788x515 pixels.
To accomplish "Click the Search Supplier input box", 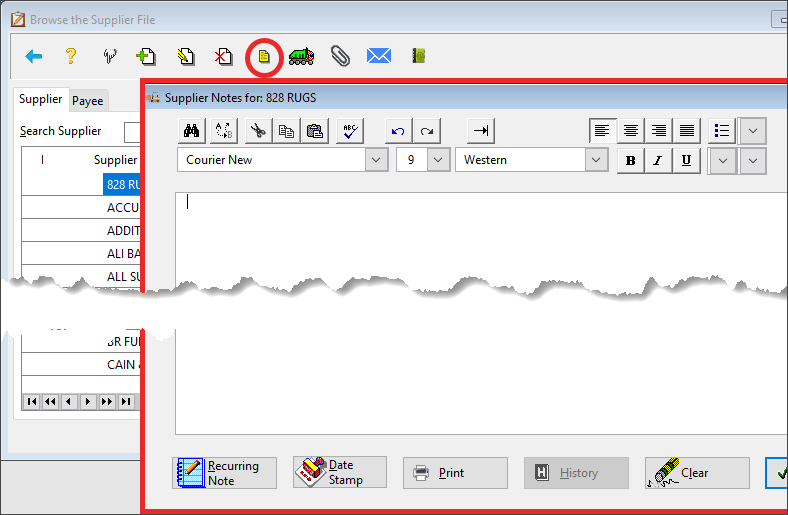I will [x=132, y=132].
